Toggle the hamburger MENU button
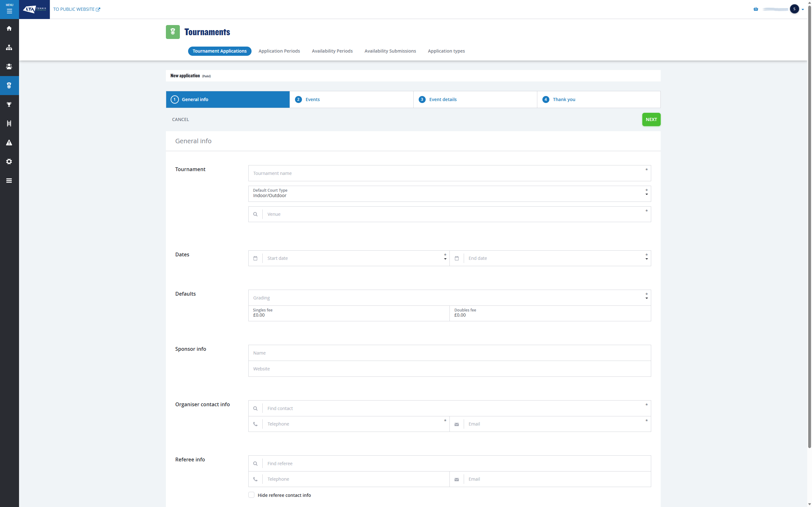This screenshot has width=812, height=507. (x=10, y=10)
